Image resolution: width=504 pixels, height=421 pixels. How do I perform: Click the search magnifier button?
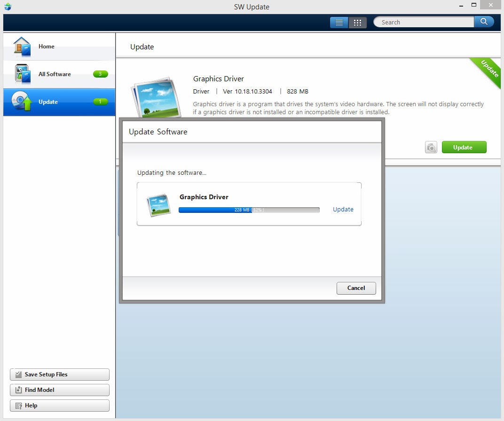[484, 22]
